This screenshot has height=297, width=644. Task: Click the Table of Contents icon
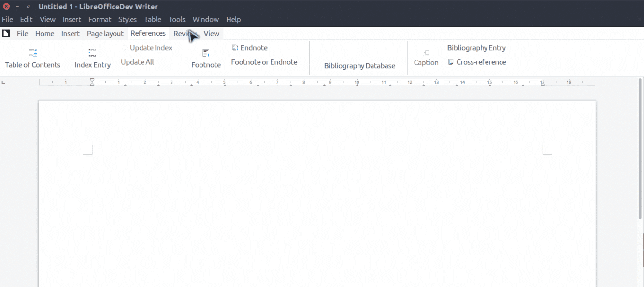pos(33,52)
